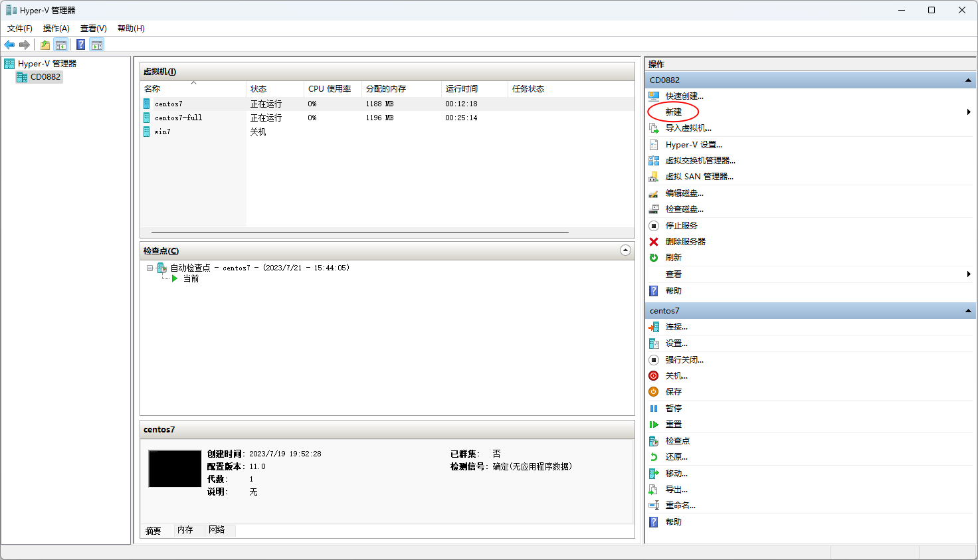Screen dimensions: 978x560
Task: Click the 检查点 icon in centos7 actions
Action: click(654, 440)
